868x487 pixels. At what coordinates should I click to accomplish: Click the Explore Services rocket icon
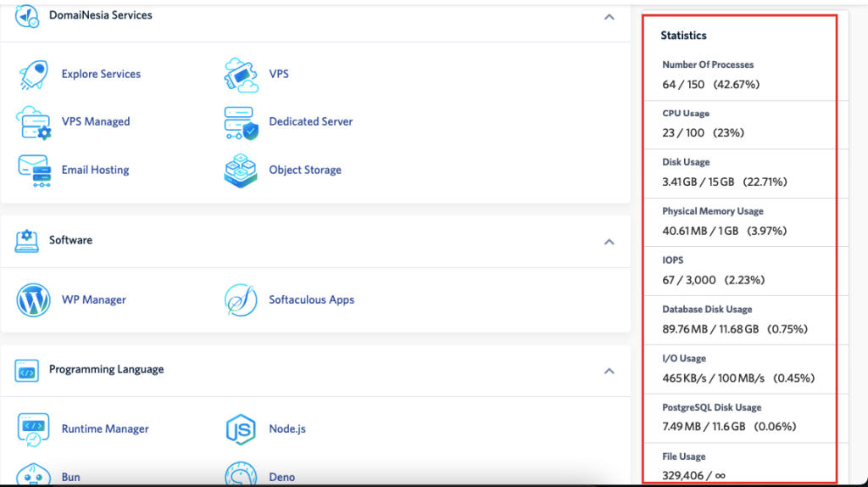click(33, 75)
